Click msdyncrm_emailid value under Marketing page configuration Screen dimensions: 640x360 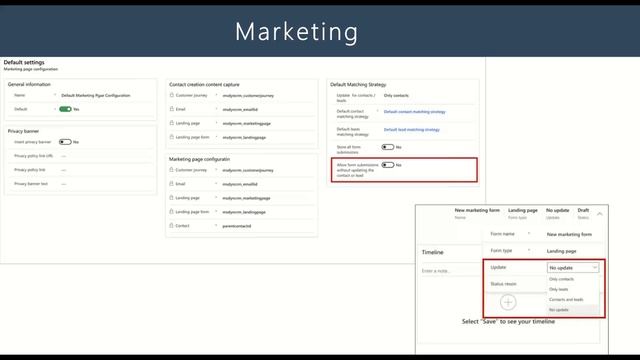tap(240, 184)
